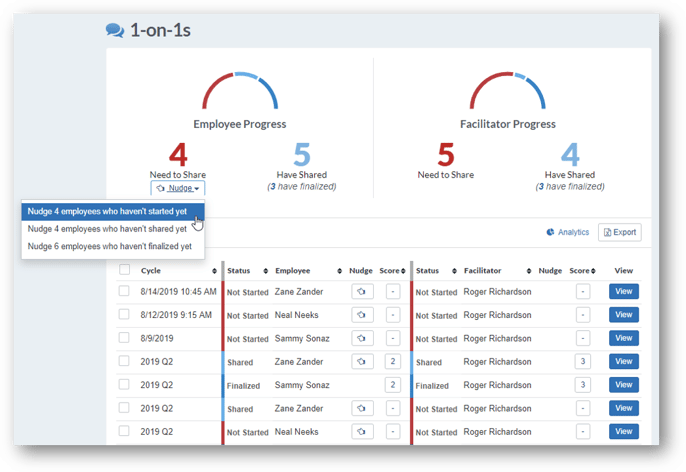
Task: Click the Export button
Action: pyautogui.click(x=620, y=232)
